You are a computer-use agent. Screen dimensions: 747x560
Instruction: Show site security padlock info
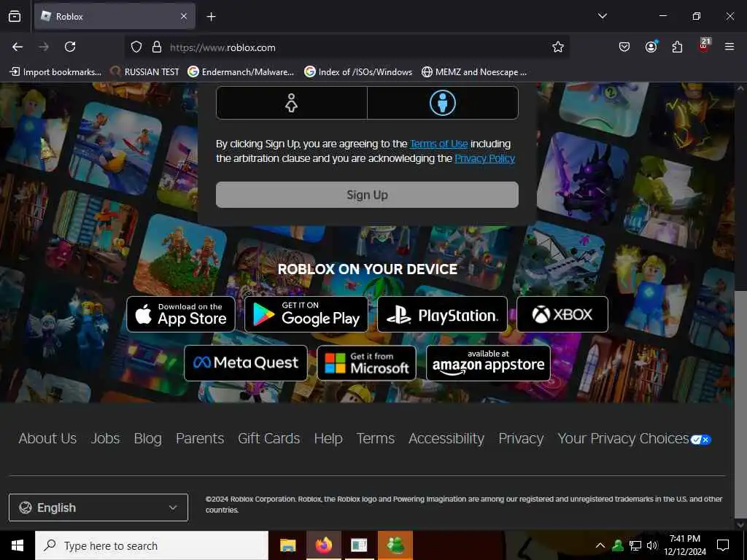(157, 47)
